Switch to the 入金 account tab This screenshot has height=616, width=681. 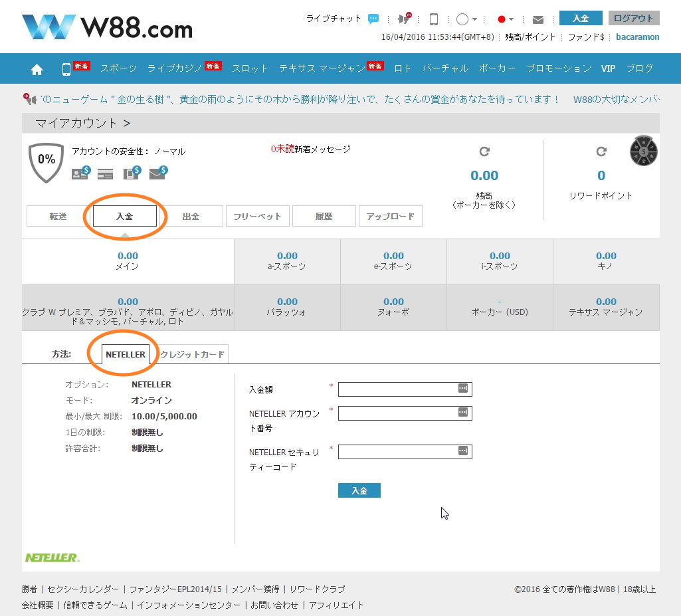pos(125,216)
